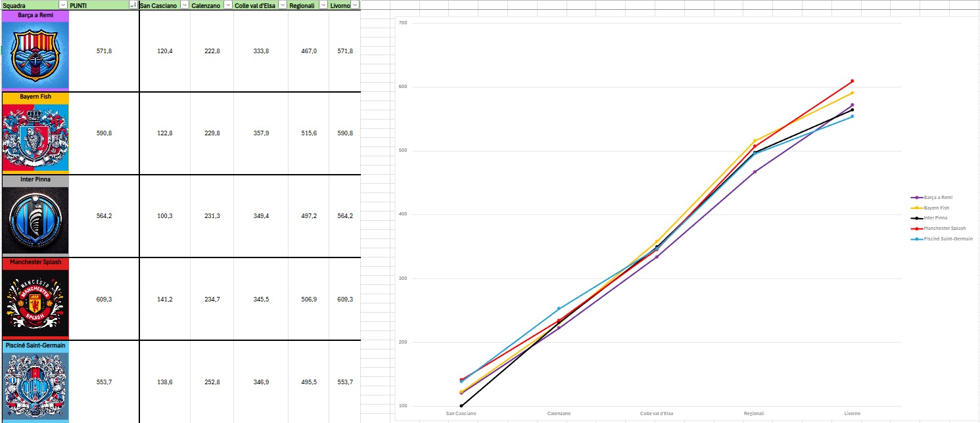Expand the San Casciano filter dropdown
Image resolution: width=980 pixels, height=423 pixels.
184,5
